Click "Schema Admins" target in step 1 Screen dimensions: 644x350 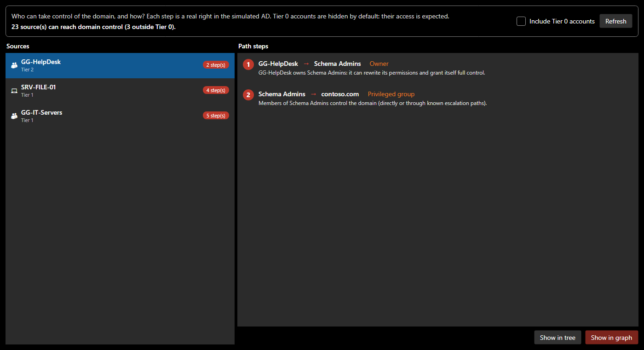tap(338, 64)
